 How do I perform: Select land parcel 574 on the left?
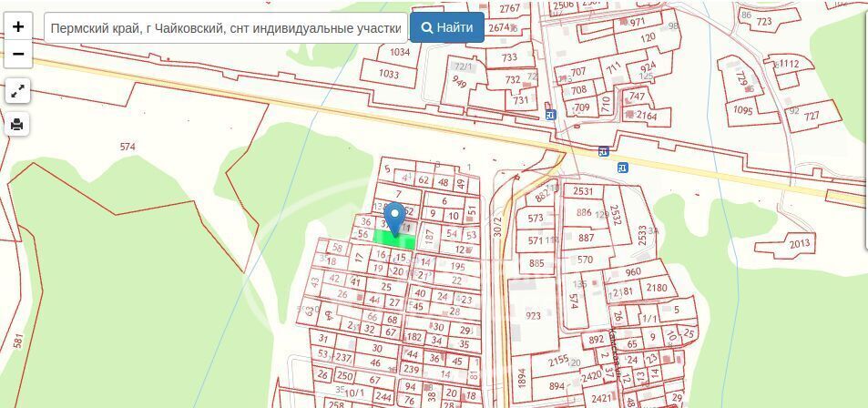[128, 147]
